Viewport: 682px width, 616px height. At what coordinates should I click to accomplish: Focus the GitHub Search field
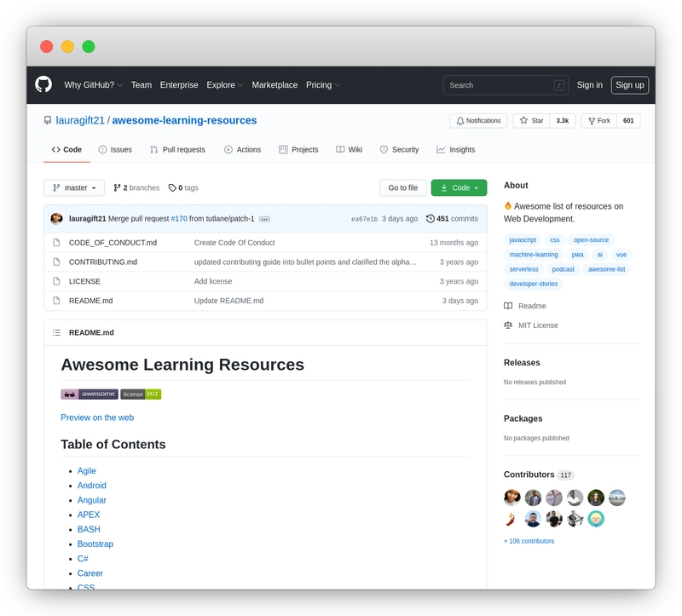pos(506,85)
